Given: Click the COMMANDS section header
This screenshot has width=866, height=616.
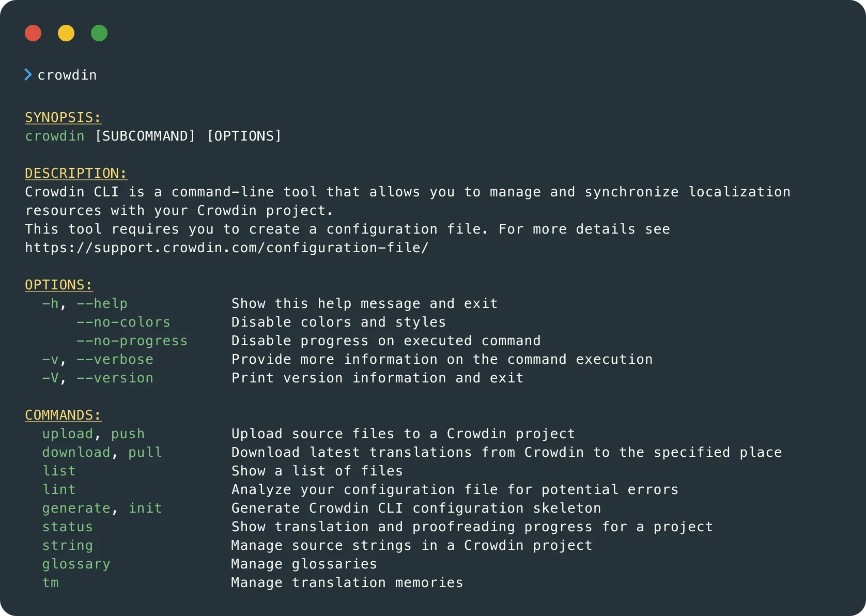Looking at the screenshot, I should 63,414.
